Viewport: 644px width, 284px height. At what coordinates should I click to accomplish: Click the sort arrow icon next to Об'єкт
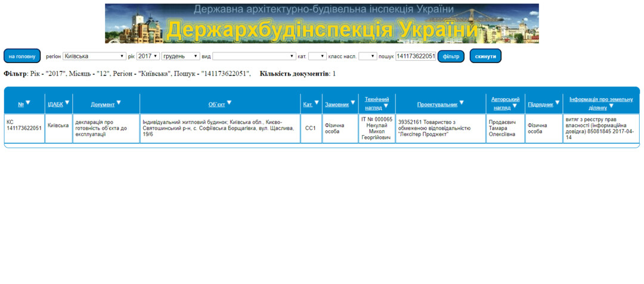tap(230, 103)
